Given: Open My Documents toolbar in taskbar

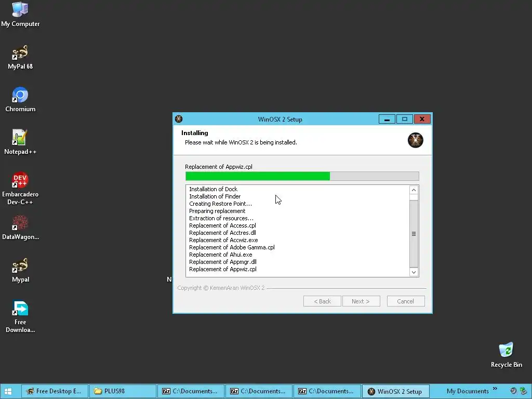Looking at the screenshot, I should 468,391.
